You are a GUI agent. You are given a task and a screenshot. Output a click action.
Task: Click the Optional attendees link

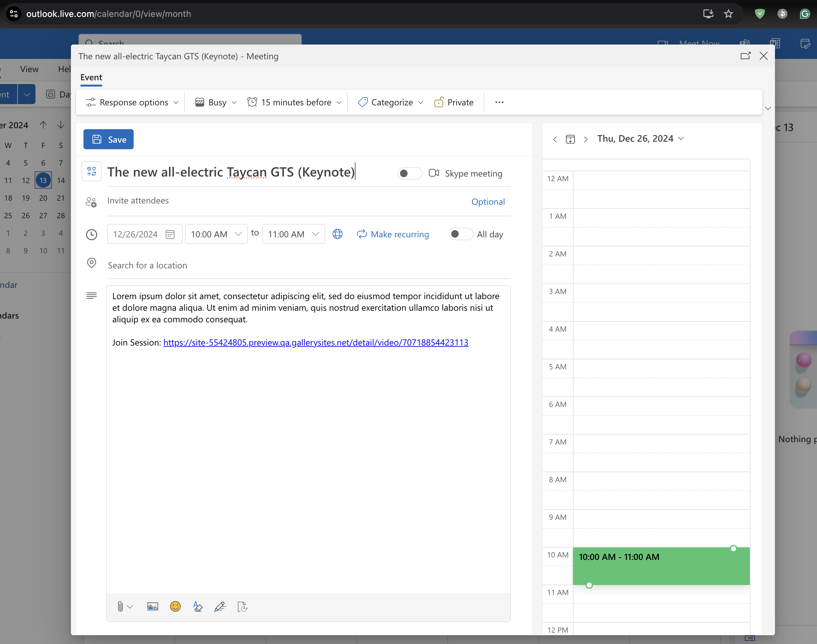(x=488, y=202)
